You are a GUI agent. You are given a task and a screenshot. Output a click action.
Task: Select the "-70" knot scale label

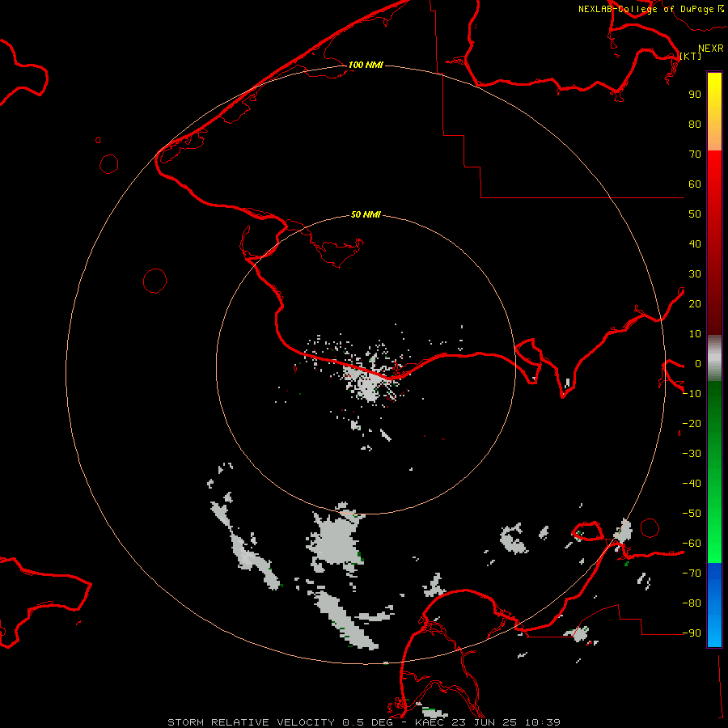[692, 574]
